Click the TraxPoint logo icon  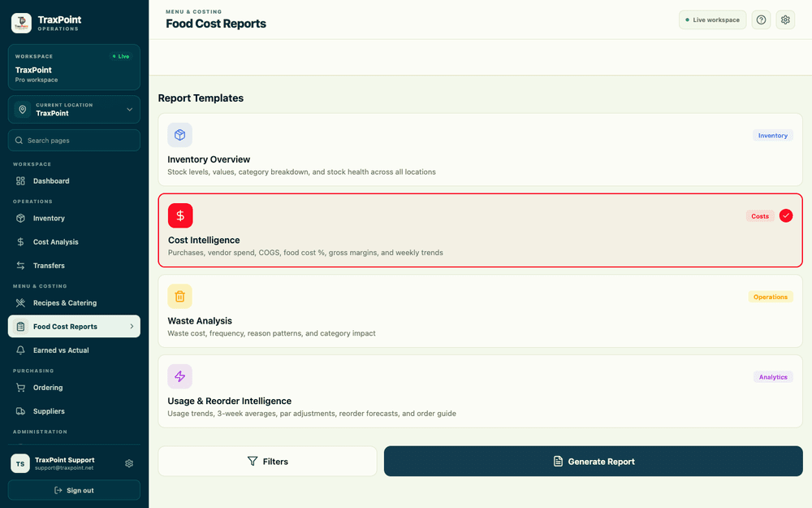click(x=21, y=23)
